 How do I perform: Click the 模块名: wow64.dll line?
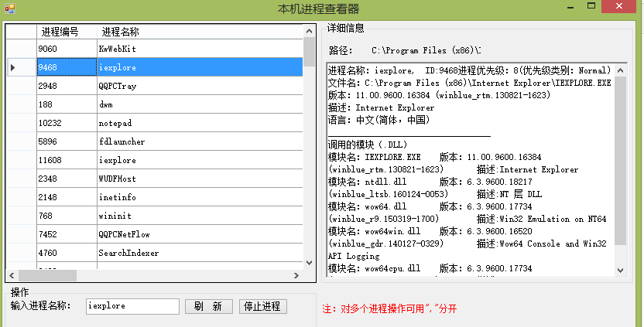[x=430, y=206]
